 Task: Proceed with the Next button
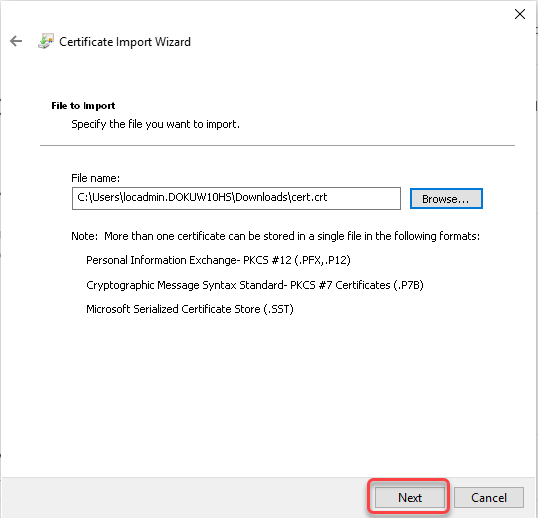410,497
